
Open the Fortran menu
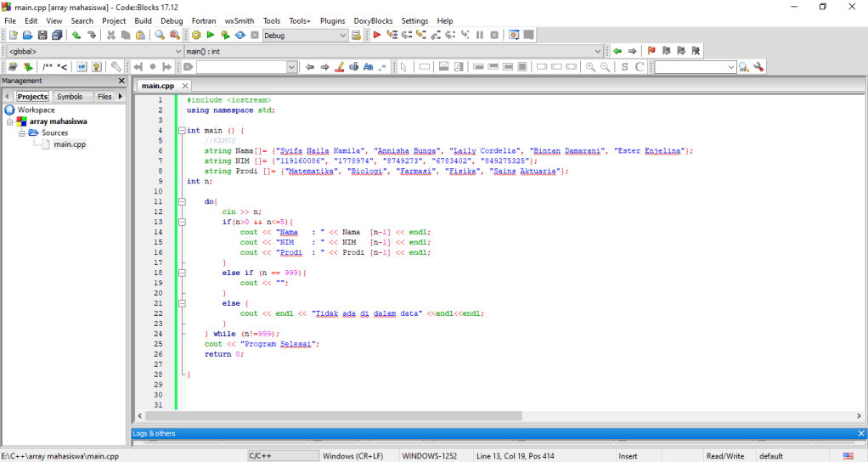pyautogui.click(x=204, y=20)
